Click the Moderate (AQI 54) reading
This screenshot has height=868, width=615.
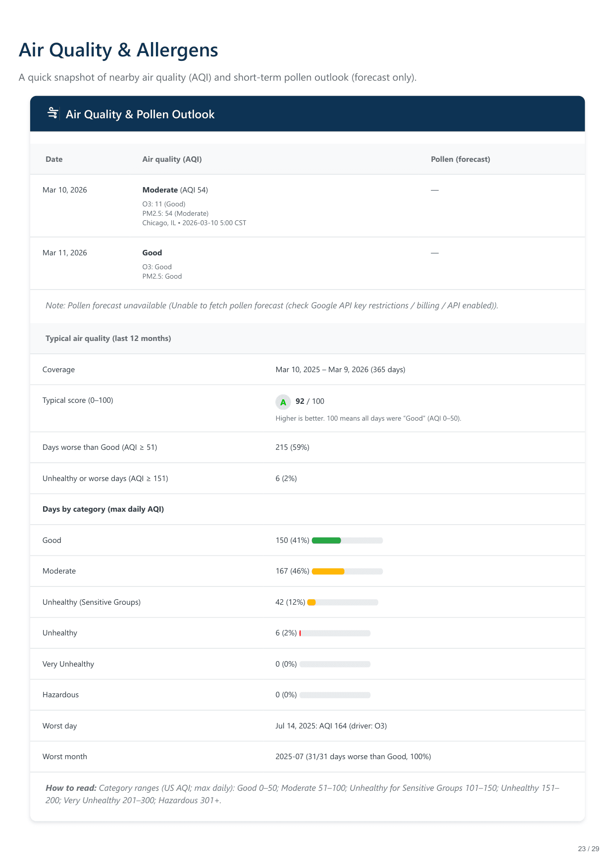pyautogui.click(x=175, y=190)
